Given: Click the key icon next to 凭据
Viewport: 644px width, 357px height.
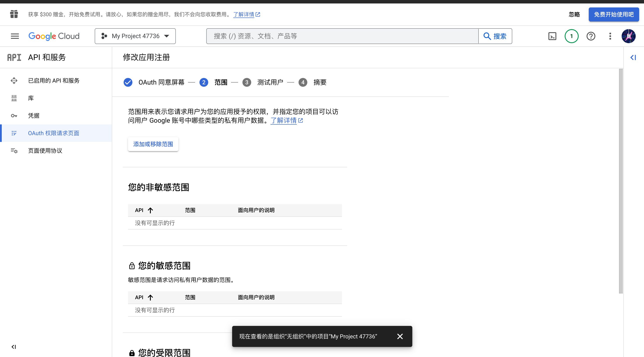Looking at the screenshot, I should [x=14, y=116].
